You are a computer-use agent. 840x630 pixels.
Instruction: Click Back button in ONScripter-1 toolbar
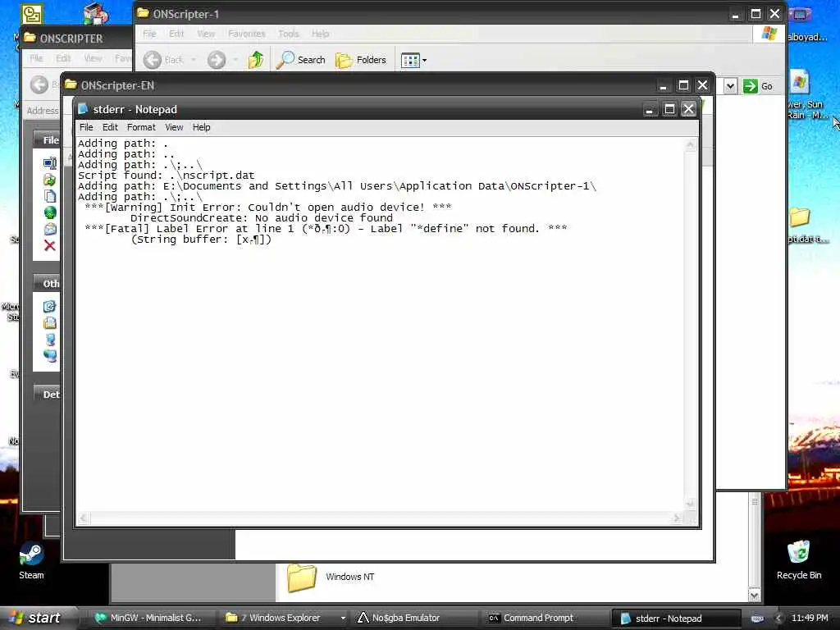pos(163,59)
